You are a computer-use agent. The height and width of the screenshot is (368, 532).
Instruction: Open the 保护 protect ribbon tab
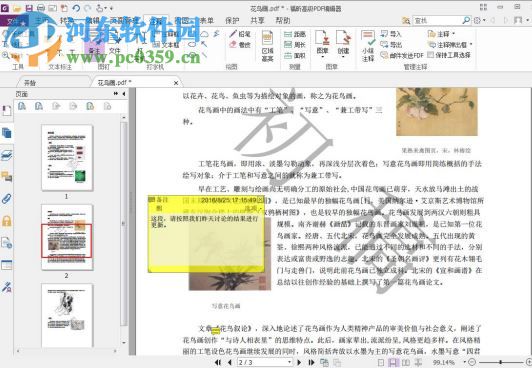coord(232,20)
